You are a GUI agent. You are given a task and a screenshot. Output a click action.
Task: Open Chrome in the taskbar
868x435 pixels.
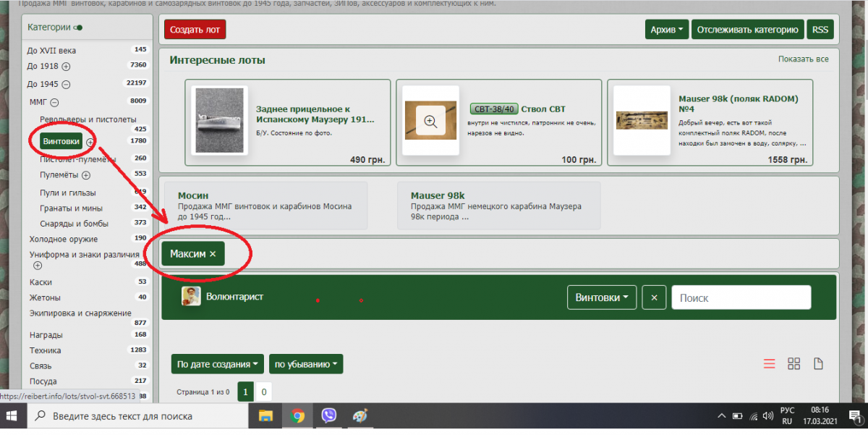(x=297, y=416)
